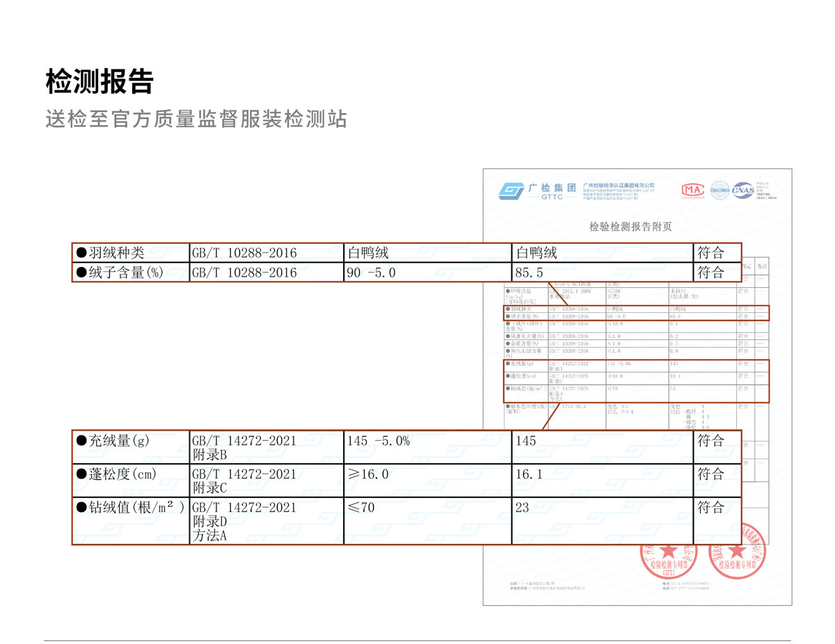Click enlarged 符合 in the 羽绒种类 row

click(717, 252)
